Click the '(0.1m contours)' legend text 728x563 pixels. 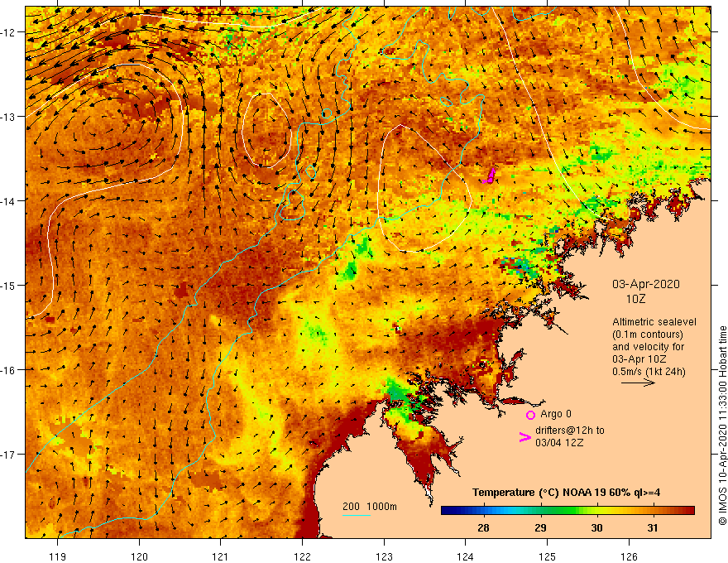click(x=648, y=334)
